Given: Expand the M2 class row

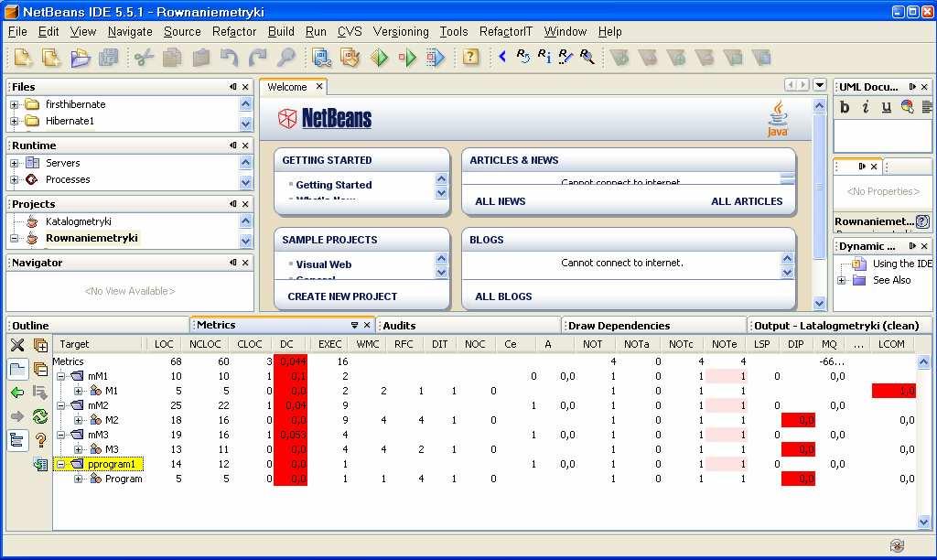Looking at the screenshot, I should [79, 420].
